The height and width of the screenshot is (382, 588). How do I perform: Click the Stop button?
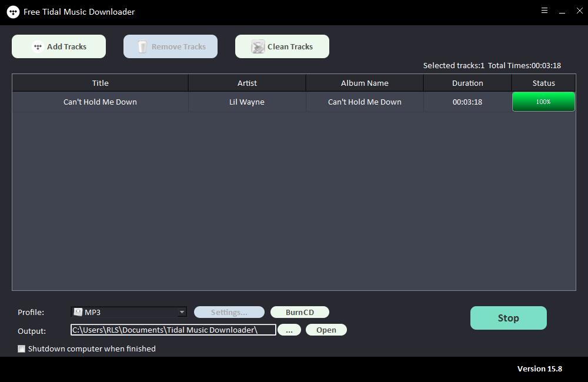click(508, 318)
